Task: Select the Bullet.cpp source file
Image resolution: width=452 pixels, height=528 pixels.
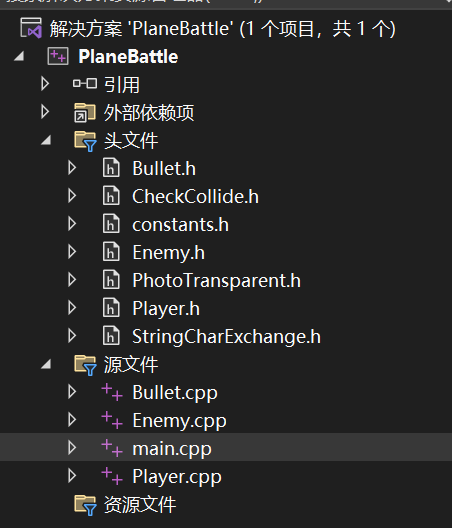Action: click(175, 393)
